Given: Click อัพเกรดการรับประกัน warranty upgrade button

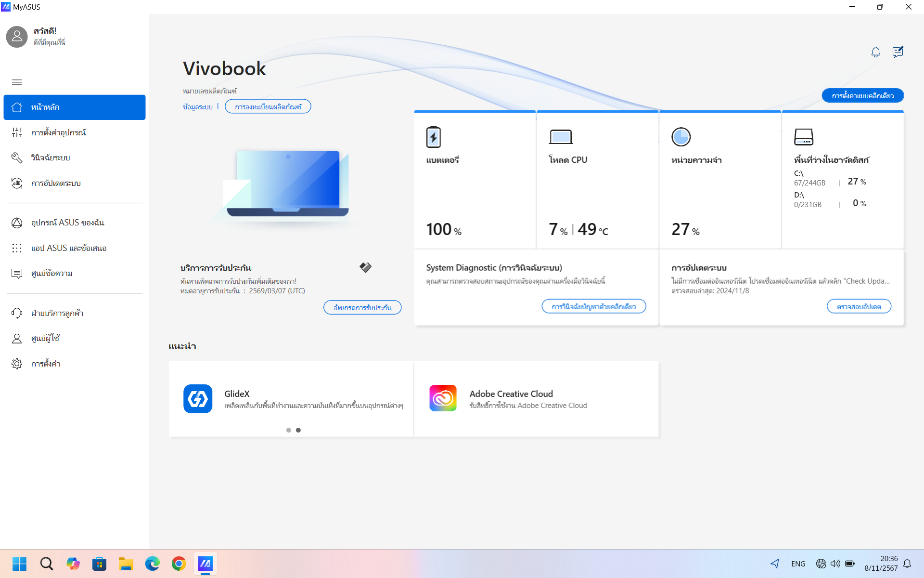Looking at the screenshot, I should click(x=362, y=307).
